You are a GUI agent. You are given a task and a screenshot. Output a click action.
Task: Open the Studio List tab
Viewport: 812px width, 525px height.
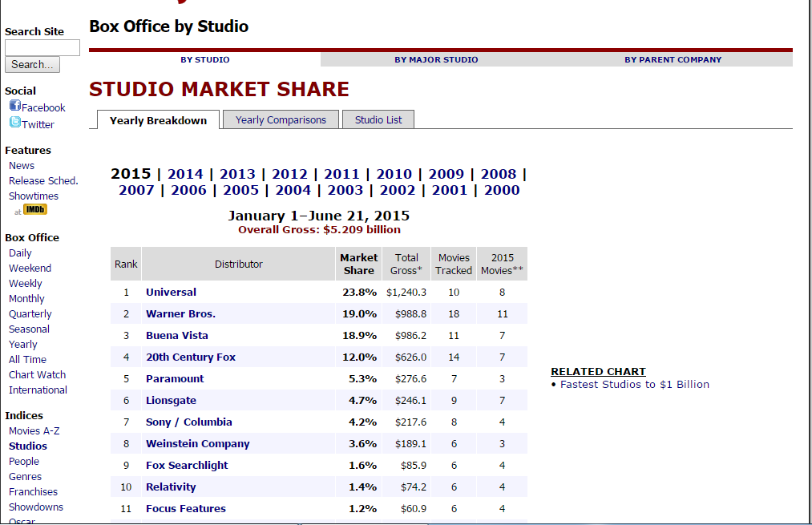(378, 119)
